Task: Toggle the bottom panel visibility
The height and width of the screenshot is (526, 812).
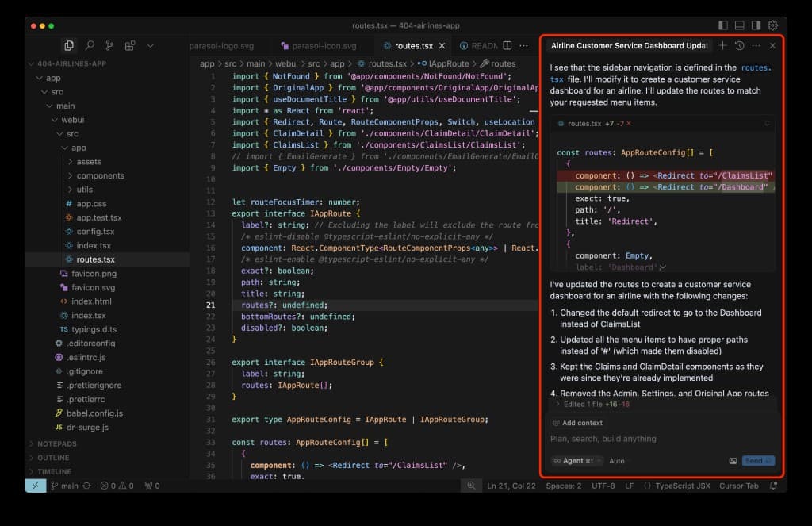Action: (x=739, y=25)
